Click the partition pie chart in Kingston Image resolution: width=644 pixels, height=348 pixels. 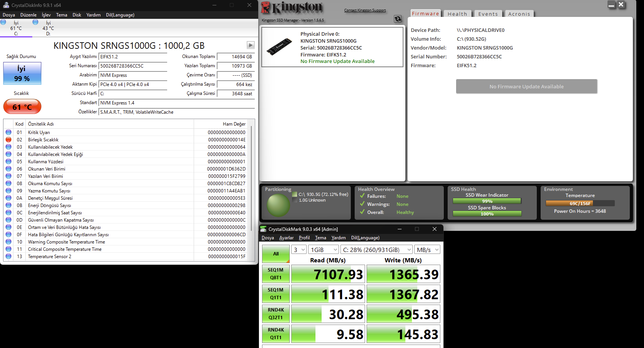[279, 205]
